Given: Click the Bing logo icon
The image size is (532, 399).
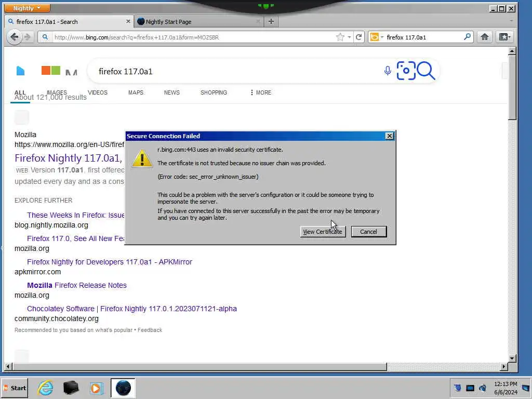Looking at the screenshot, I should [x=20, y=71].
